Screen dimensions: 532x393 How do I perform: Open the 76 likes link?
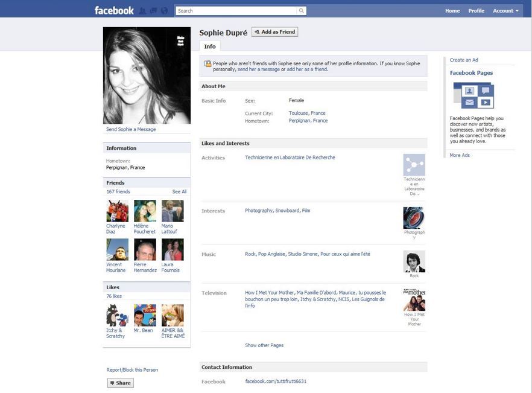[x=114, y=296]
